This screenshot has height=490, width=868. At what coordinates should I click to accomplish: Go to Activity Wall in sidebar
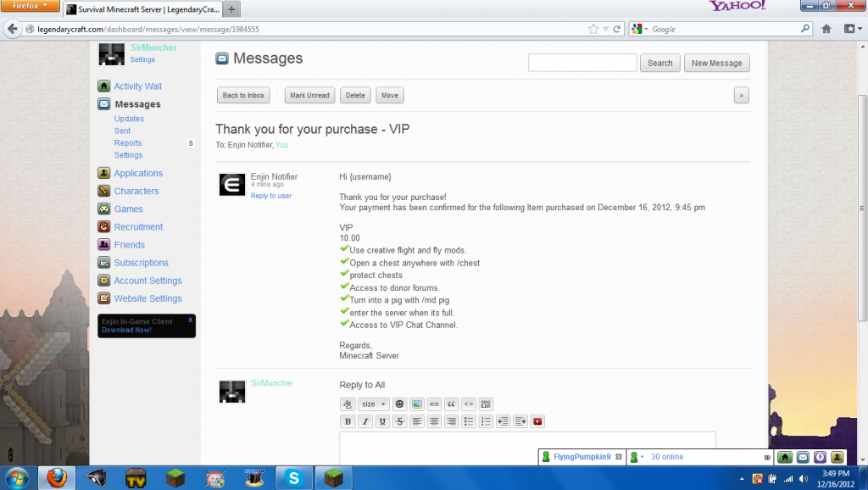[x=137, y=86]
